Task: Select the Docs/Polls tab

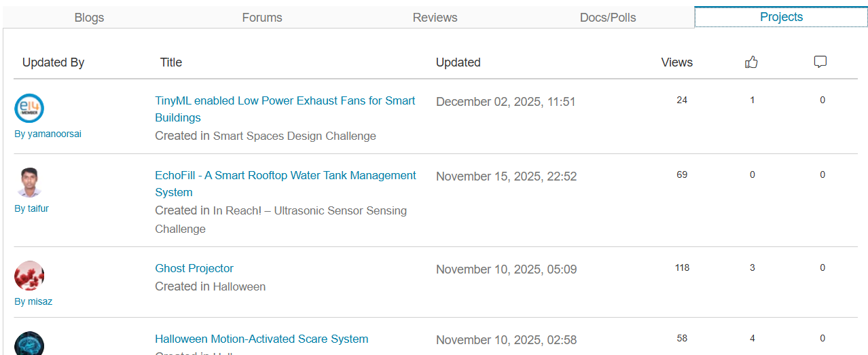Action: tap(608, 18)
